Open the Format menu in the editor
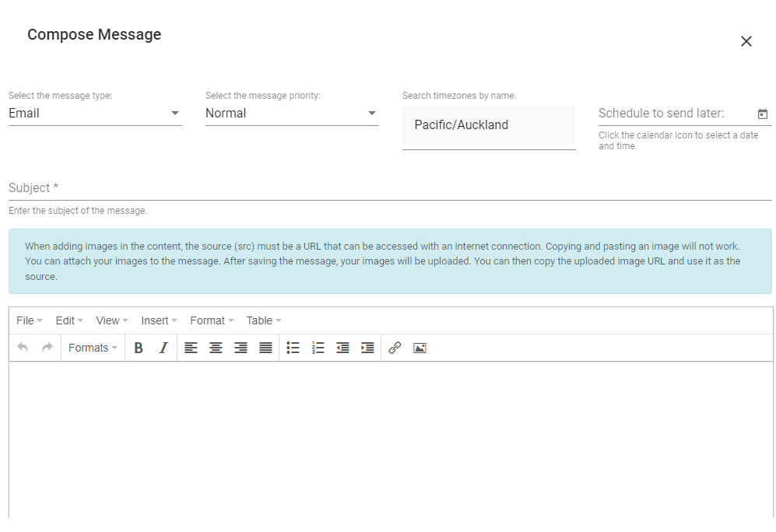Image resolution: width=776 pixels, height=532 pixels. click(x=212, y=320)
